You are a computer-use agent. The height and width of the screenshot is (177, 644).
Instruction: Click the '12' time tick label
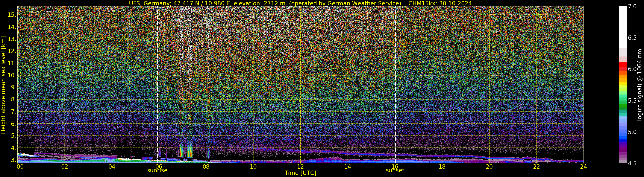[300, 166]
